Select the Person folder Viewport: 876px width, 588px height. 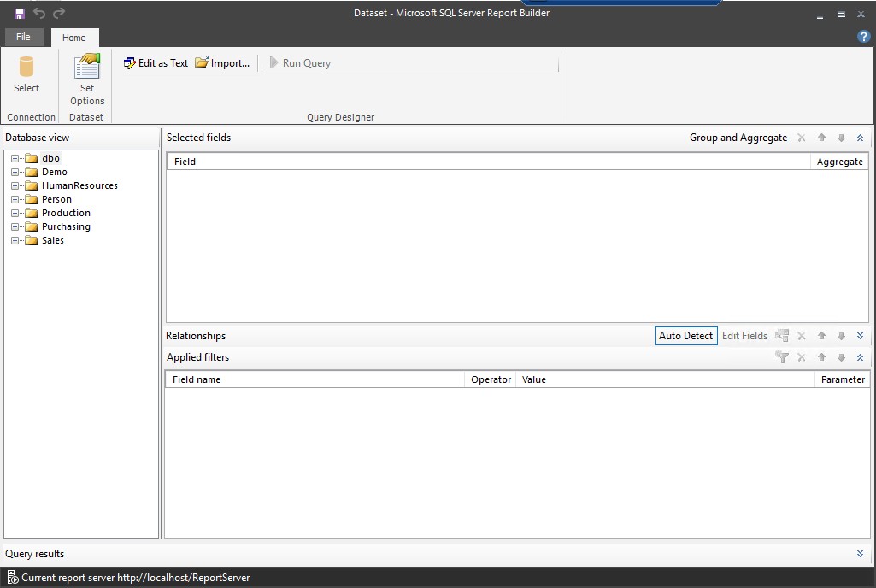pos(49,199)
